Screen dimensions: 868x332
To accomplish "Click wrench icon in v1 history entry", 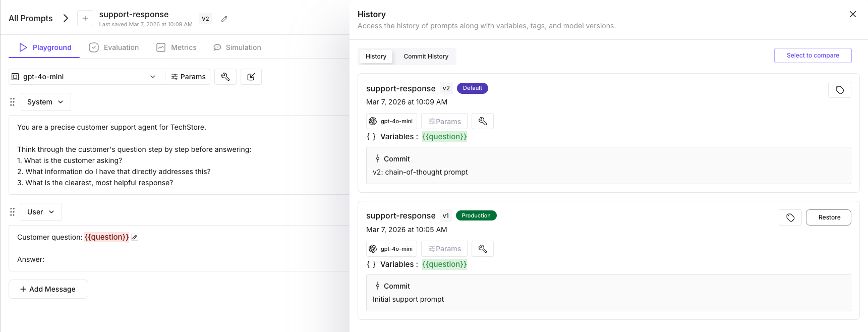I will 482,249.
